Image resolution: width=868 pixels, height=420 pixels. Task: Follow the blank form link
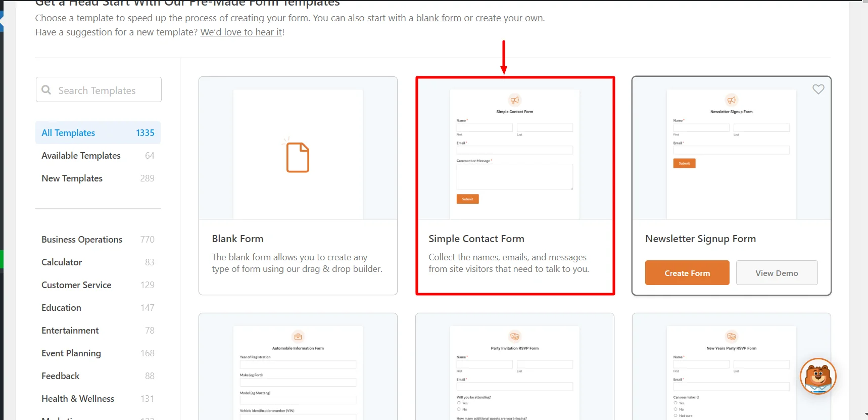(x=439, y=18)
